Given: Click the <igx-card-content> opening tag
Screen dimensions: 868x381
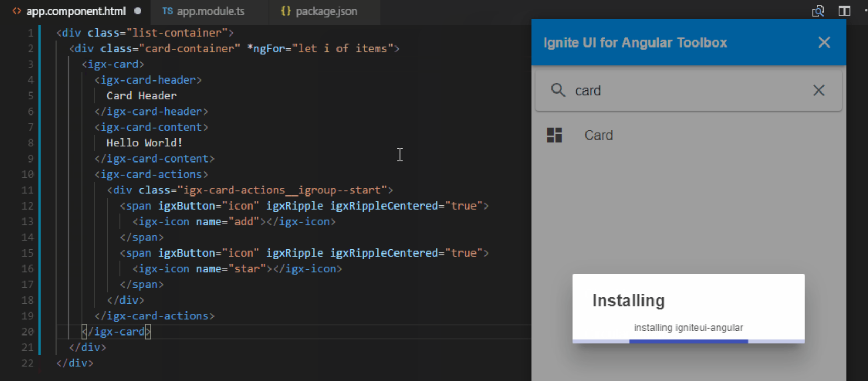Looking at the screenshot, I should coord(151,127).
